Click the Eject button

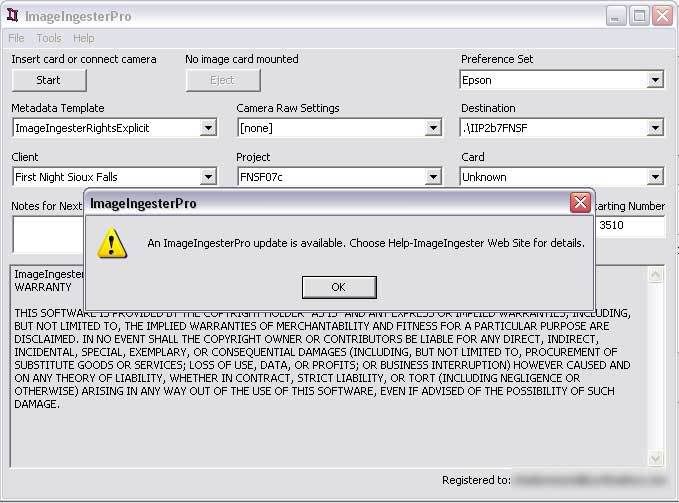(223, 80)
